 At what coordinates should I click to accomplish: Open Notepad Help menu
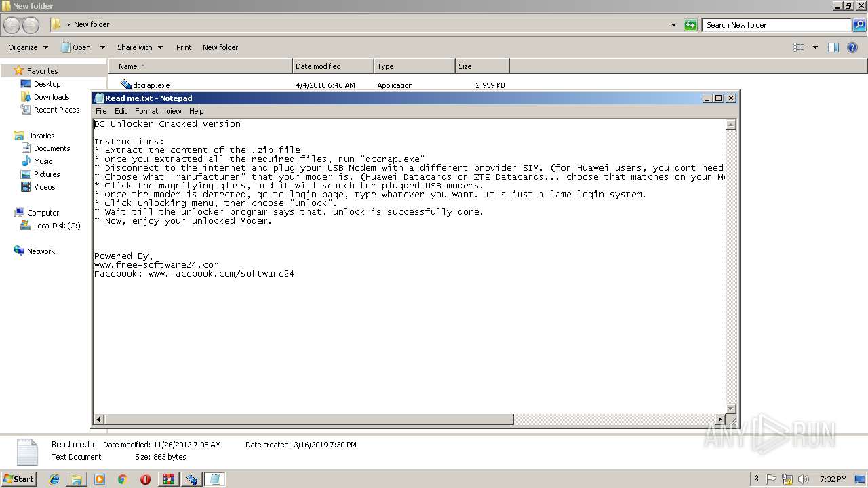(x=197, y=111)
